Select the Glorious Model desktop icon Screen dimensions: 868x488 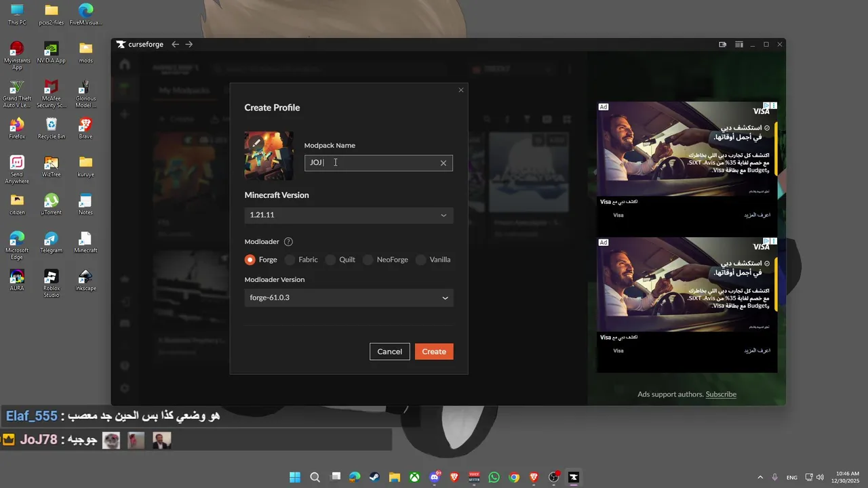pyautogui.click(x=85, y=94)
